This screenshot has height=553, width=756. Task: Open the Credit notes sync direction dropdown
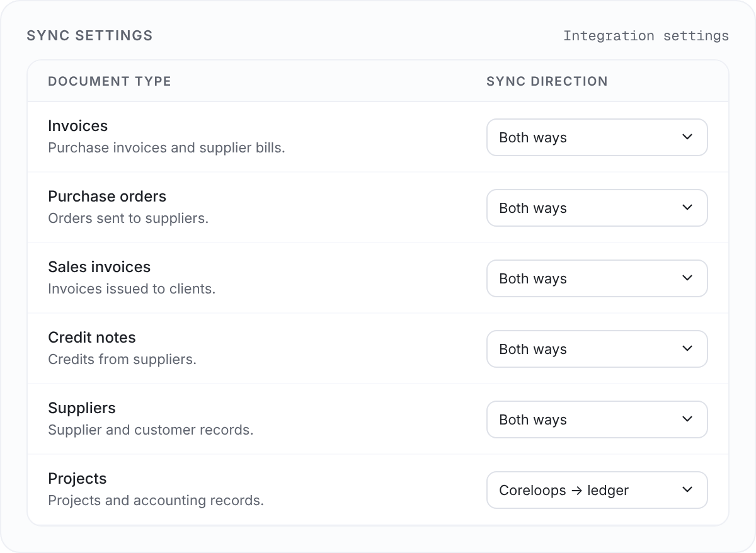(597, 349)
